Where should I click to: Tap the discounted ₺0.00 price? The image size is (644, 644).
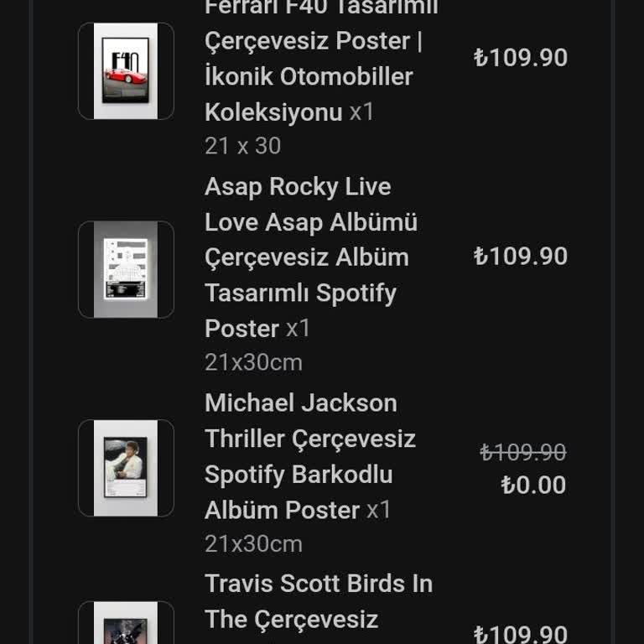(x=533, y=486)
